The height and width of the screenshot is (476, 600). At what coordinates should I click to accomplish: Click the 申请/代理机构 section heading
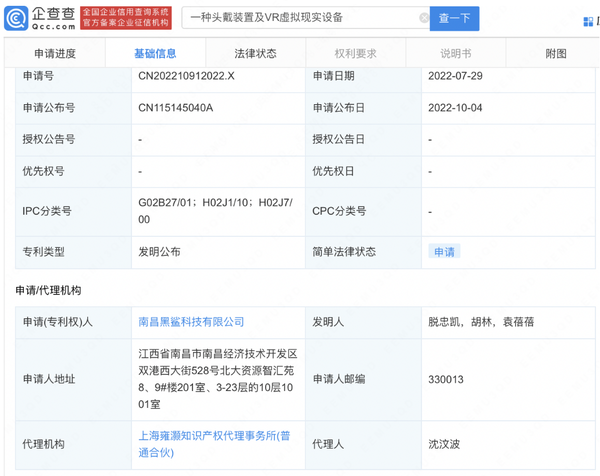click(48, 290)
